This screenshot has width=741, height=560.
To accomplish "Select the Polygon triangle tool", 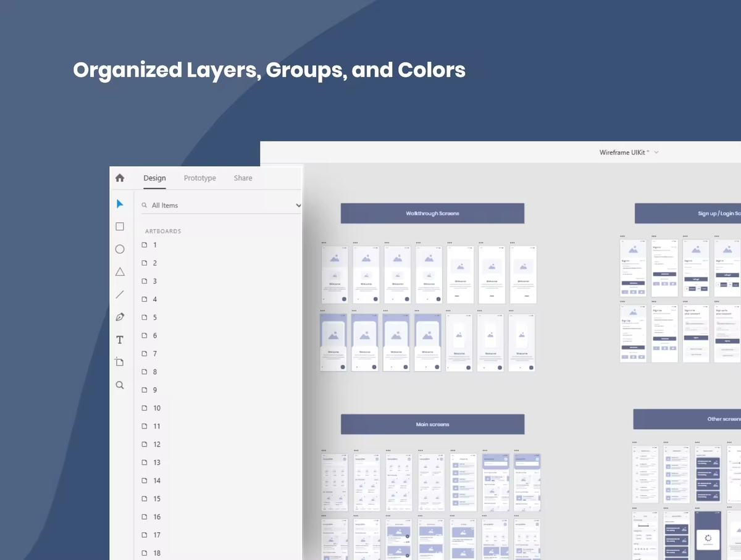I will point(120,272).
